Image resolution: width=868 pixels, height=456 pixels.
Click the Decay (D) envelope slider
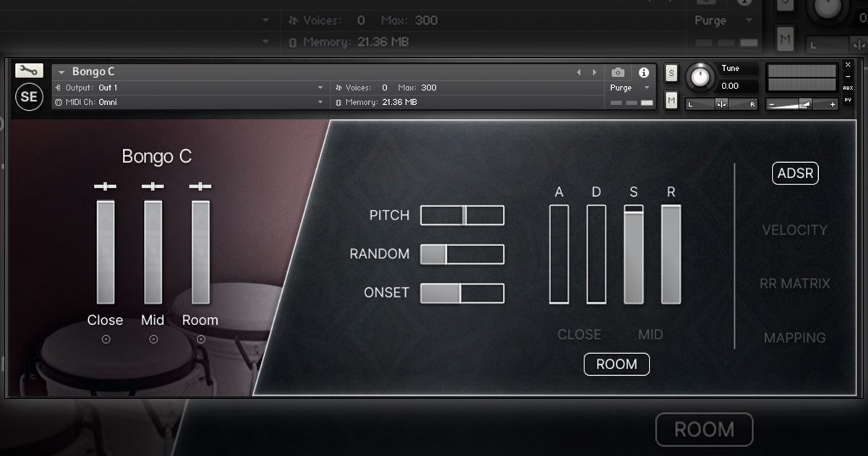596,254
